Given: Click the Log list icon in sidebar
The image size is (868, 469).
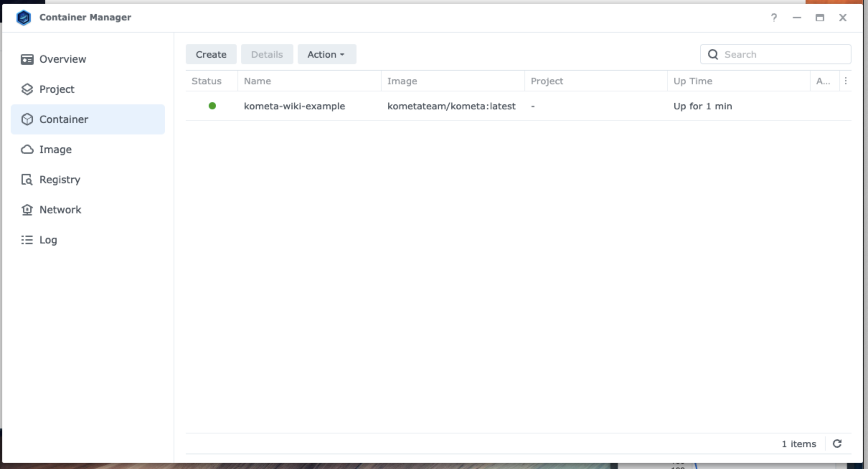Looking at the screenshot, I should 27,240.
